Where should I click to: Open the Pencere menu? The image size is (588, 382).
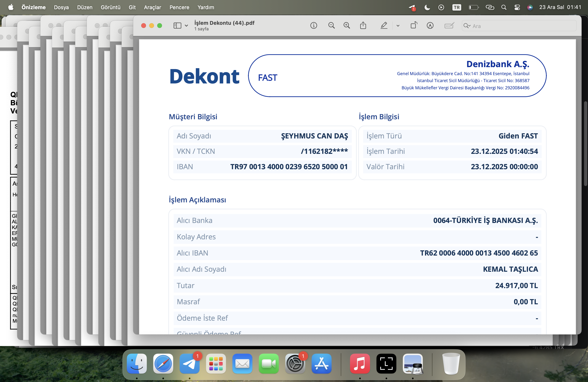(x=179, y=7)
